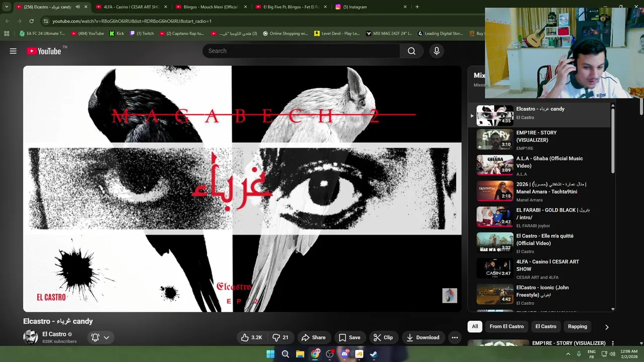Show hidden system tray icons

(x=568, y=354)
